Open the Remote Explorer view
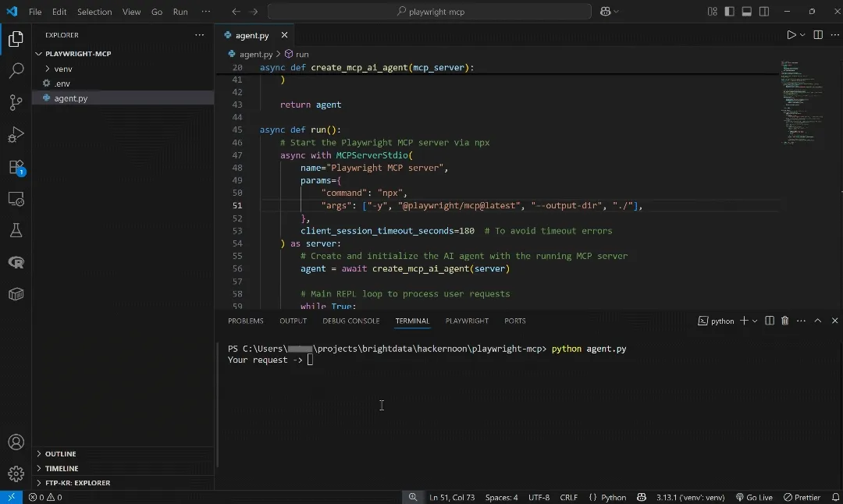Viewport: 843px width, 504px height. (16, 199)
